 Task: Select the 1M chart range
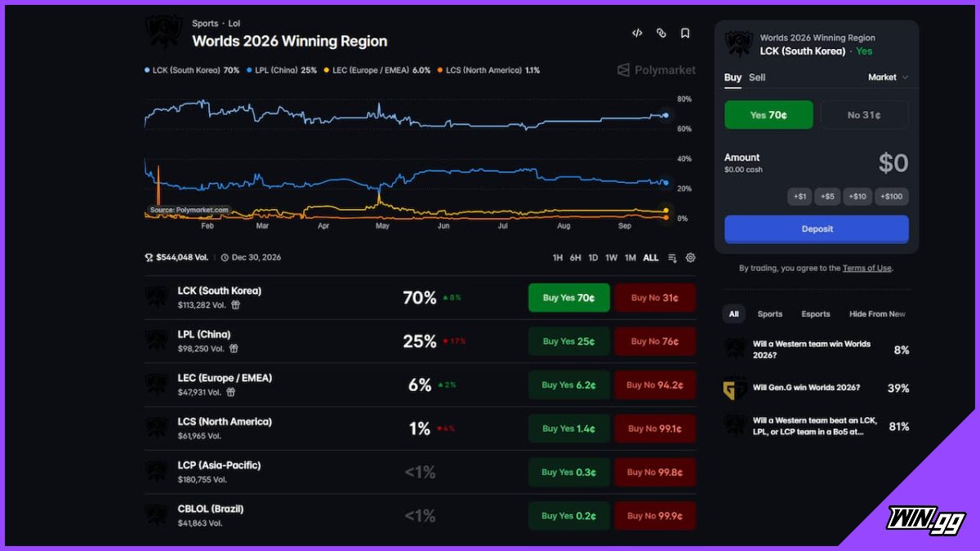[x=630, y=258]
